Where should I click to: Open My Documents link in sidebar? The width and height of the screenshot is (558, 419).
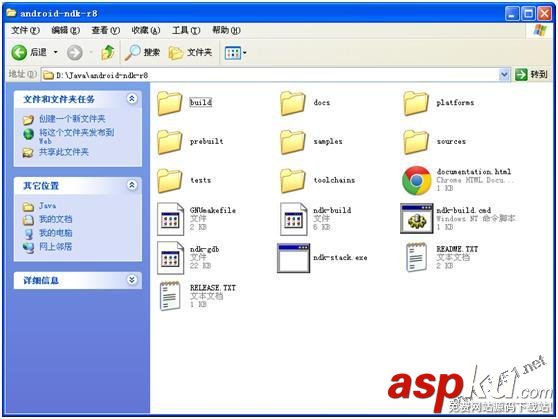55,219
